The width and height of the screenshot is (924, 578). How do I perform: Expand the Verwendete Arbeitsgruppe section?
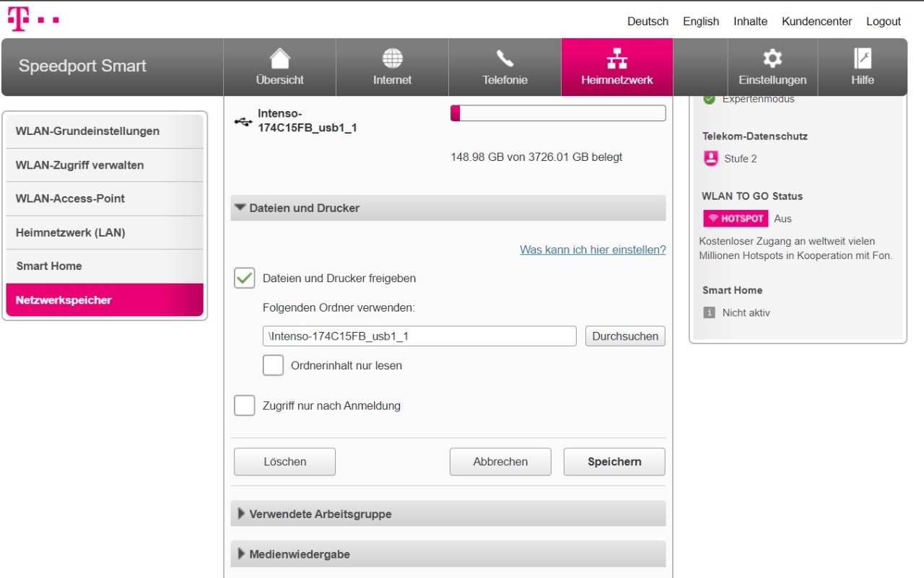pyautogui.click(x=448, y=514)
